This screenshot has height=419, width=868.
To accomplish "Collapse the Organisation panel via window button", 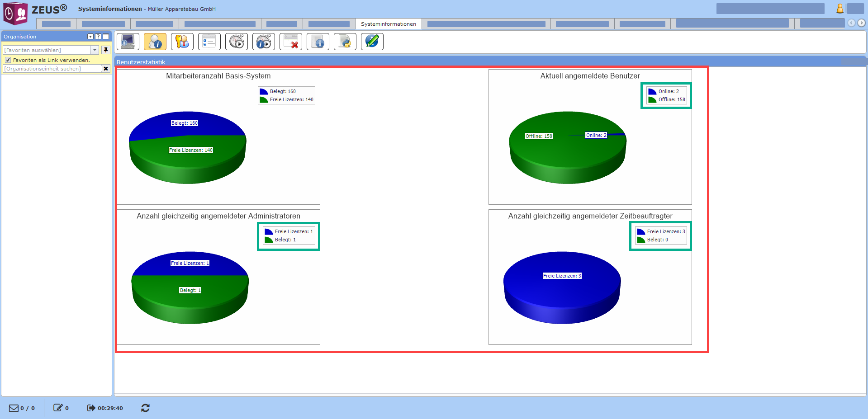I will pyautogui.click(x=106, y=37).
